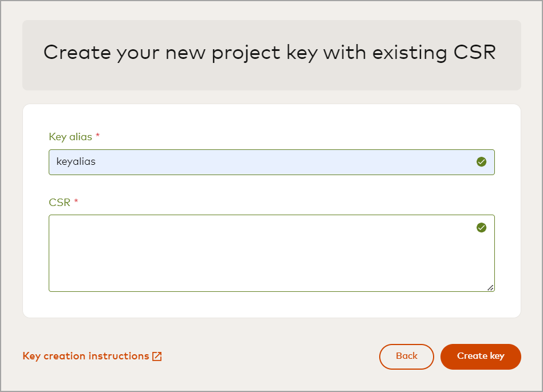Click the external-link icon beside Key creation instructions

point(157,356)
